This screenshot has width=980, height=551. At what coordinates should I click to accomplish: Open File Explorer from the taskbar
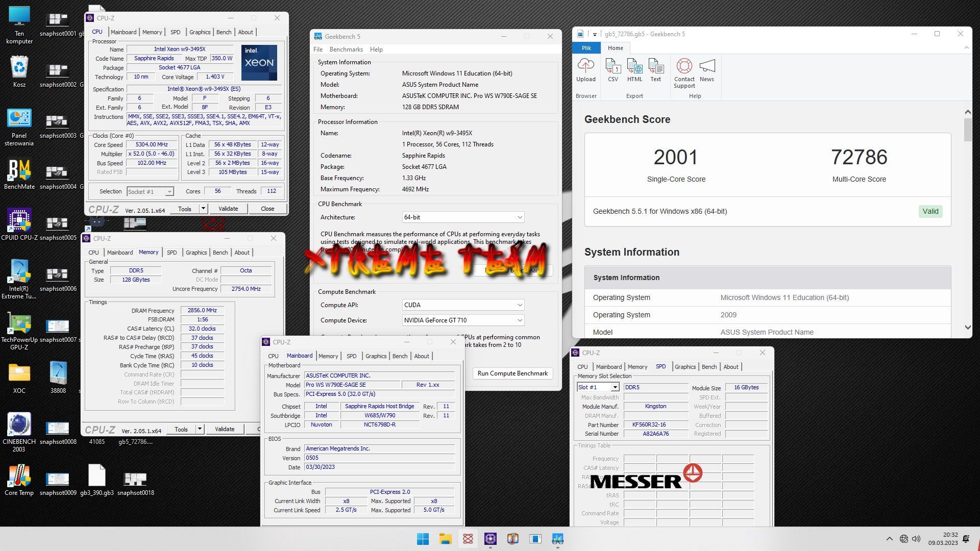pos(445,539)
